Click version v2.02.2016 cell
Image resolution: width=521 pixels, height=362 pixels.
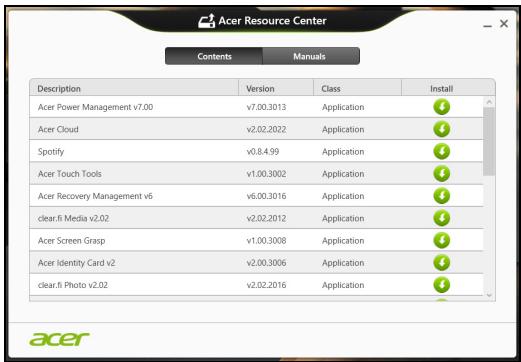point(266,285)
